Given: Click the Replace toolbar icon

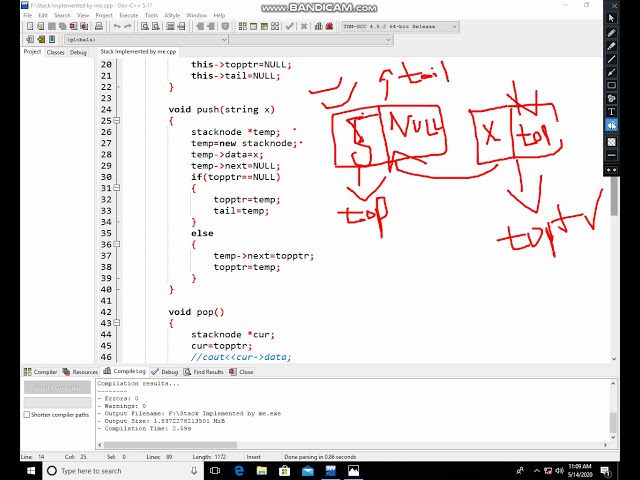Looking at the screenshot, I should pos(156,27).
